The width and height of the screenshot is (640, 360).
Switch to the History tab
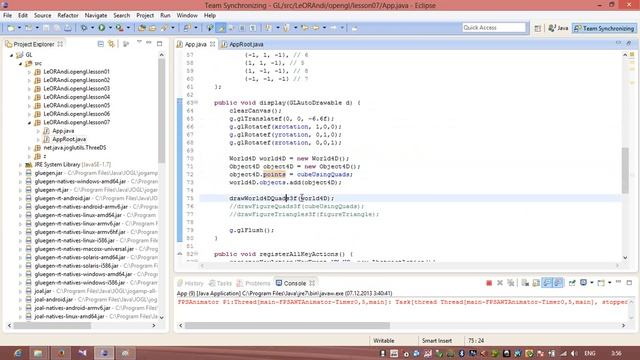(x=190, y=283)
